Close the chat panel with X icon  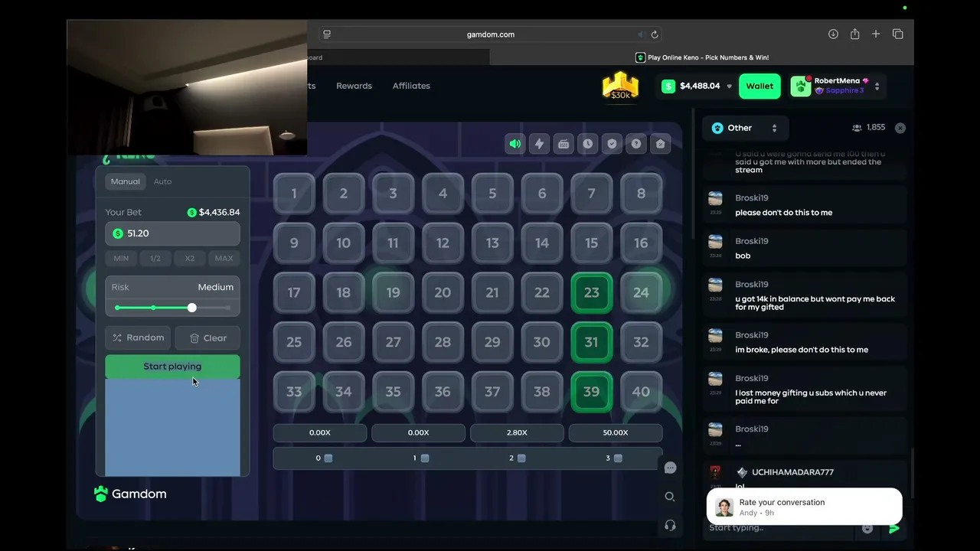point(900,128)
